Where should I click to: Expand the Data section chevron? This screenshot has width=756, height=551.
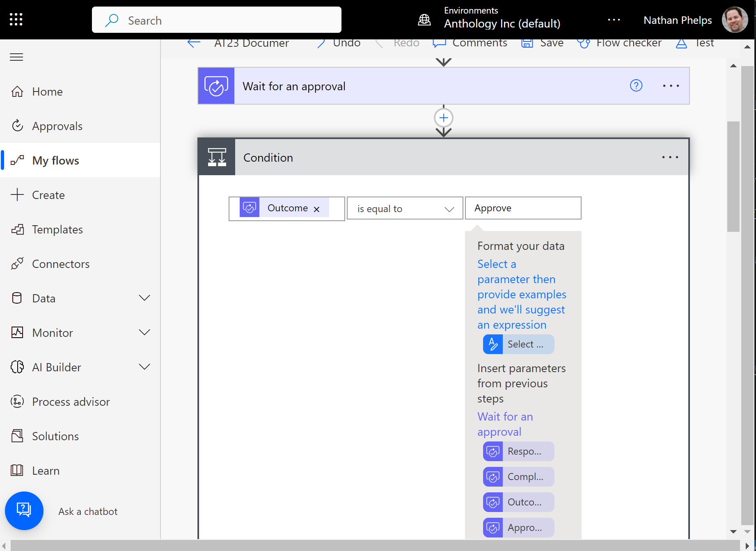click(144, 298)
